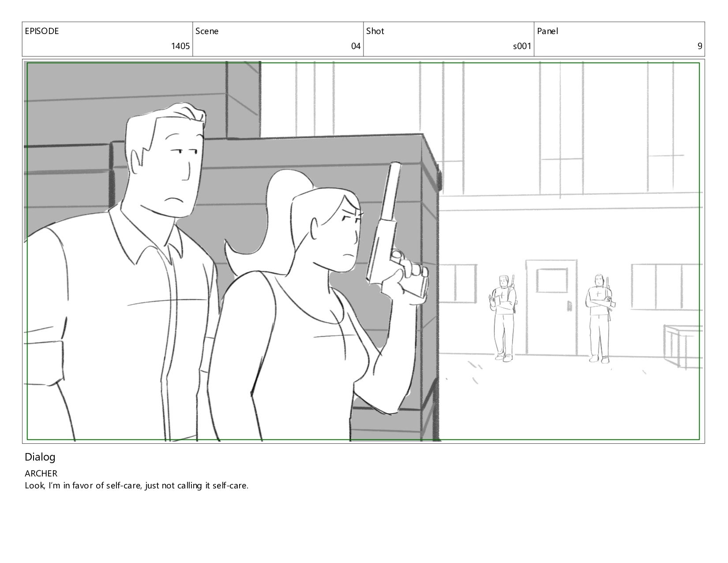Image resolution: width=728 pixels, height=563 pixels.
Task: Click the EPISODE header label
Action: [42, 31]
